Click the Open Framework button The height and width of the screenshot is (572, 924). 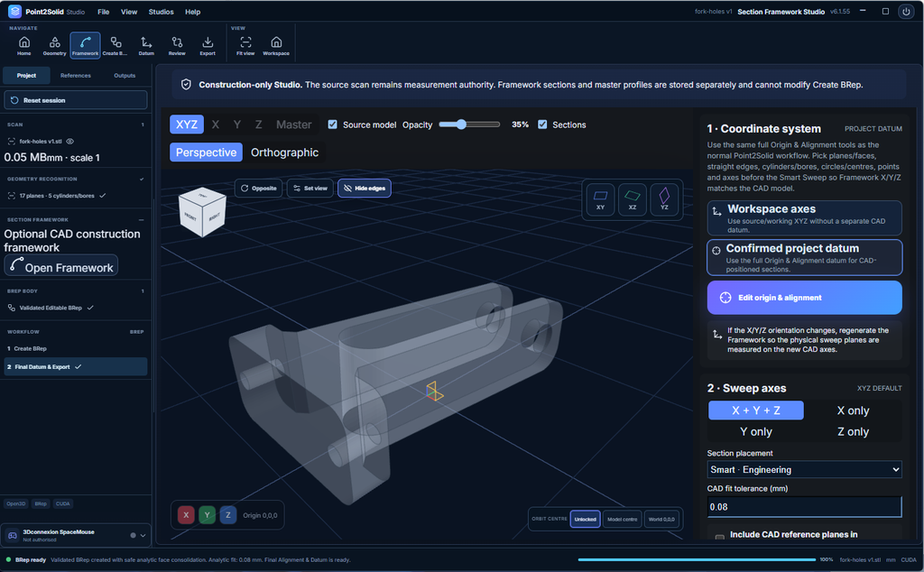[61, 265]
